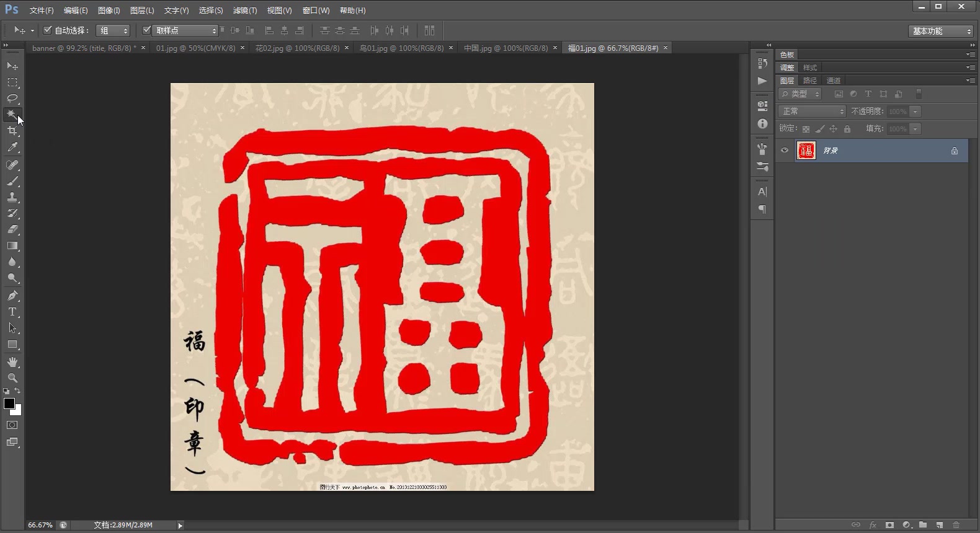
Task: Click the Delete layer trash icon
Action: tap(956, 525)
